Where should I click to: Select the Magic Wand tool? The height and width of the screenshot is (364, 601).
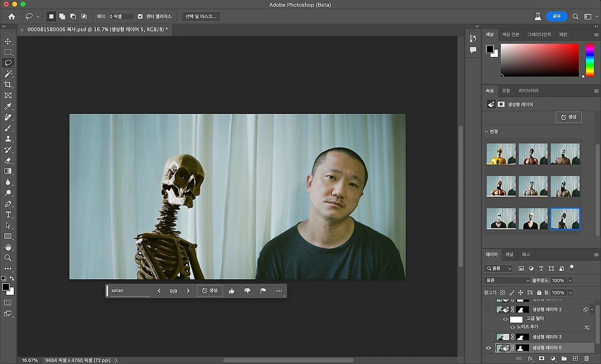coord(8,74)
